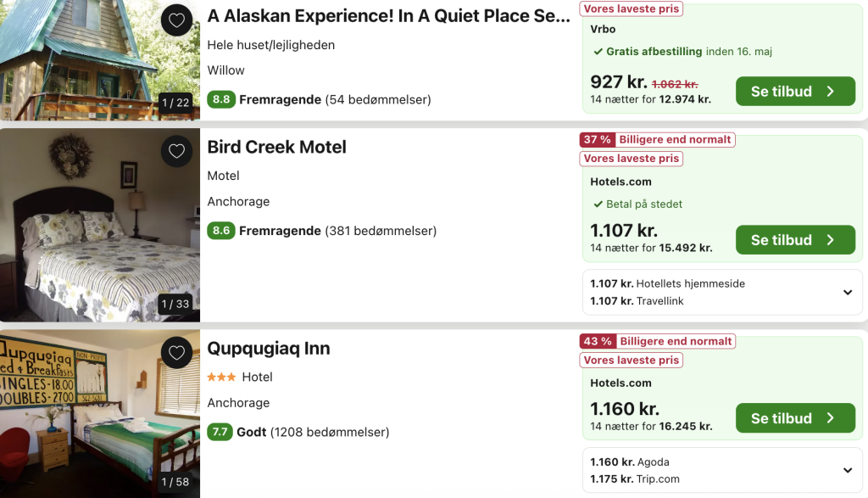Expand Agoda and Trip.com price list
The image size is (868, 498).
[848, 470]
